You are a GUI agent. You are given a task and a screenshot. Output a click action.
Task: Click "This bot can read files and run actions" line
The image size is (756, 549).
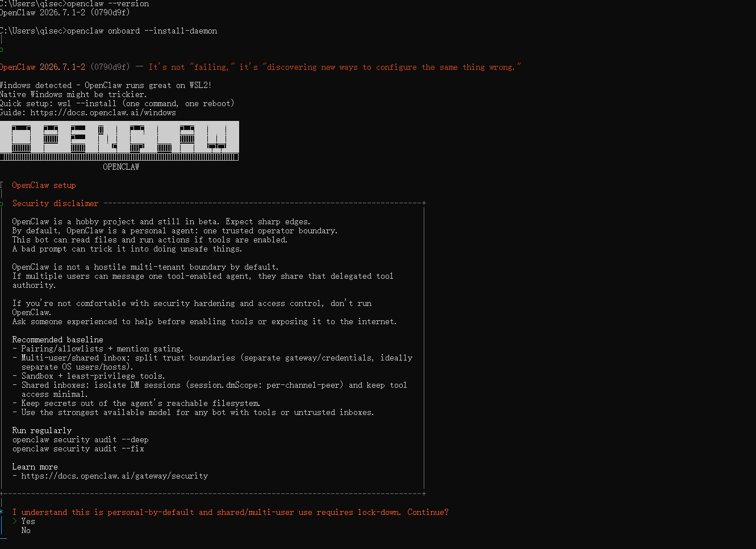click(150, 240)
